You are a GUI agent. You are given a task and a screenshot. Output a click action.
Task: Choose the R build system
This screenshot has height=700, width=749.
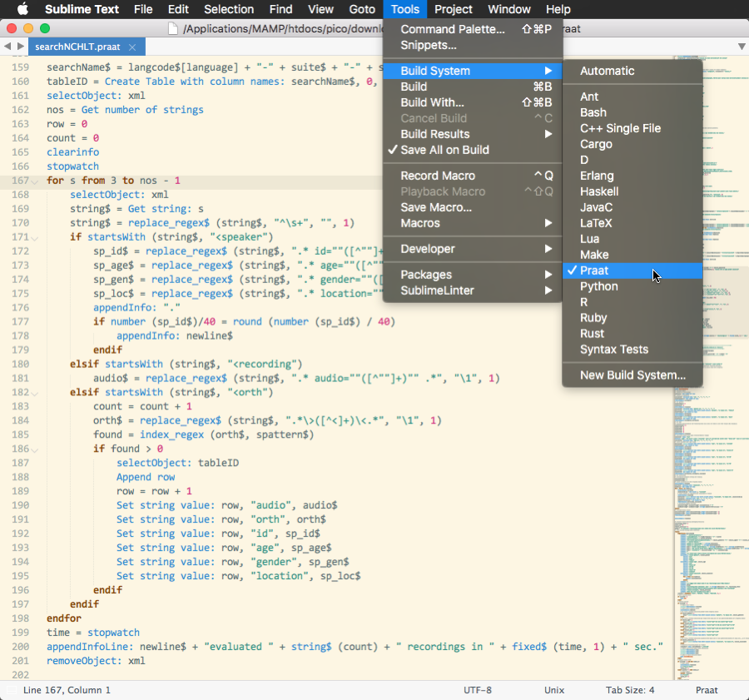pos(632,302)
